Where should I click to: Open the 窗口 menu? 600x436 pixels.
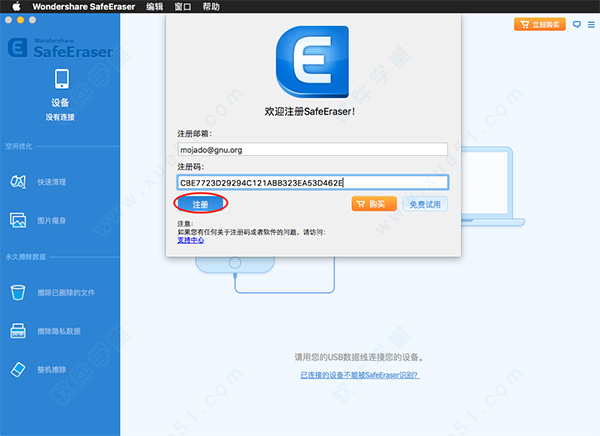[183, 6]
